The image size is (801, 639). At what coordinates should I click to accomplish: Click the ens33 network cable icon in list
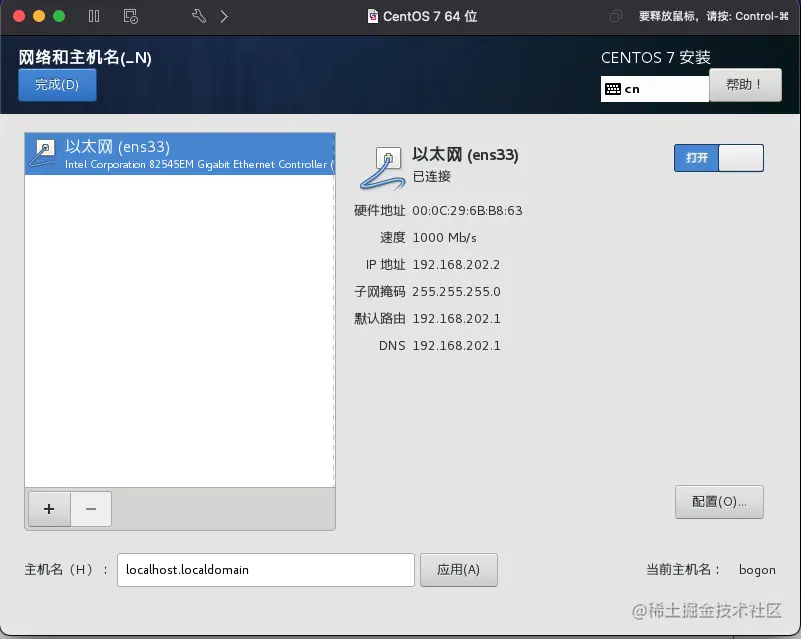43,153
